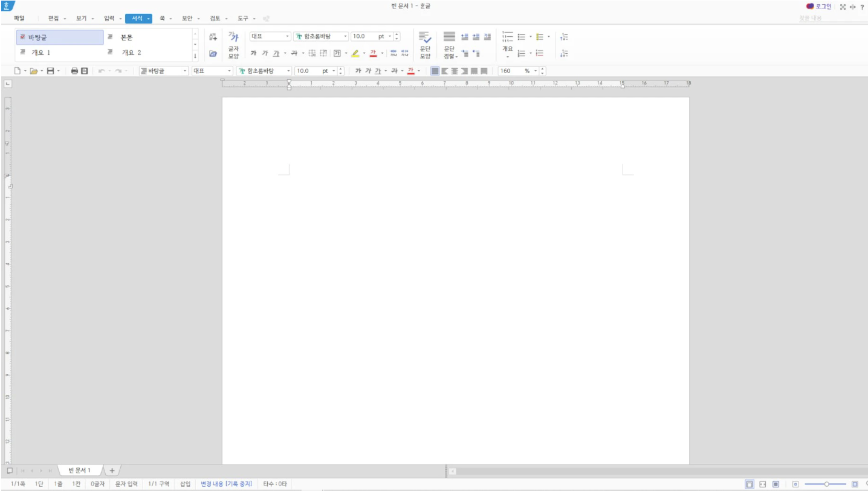This screenshot has width=868, height=494.
Task: Click the help question mark icon
Action: coord(862,7)
